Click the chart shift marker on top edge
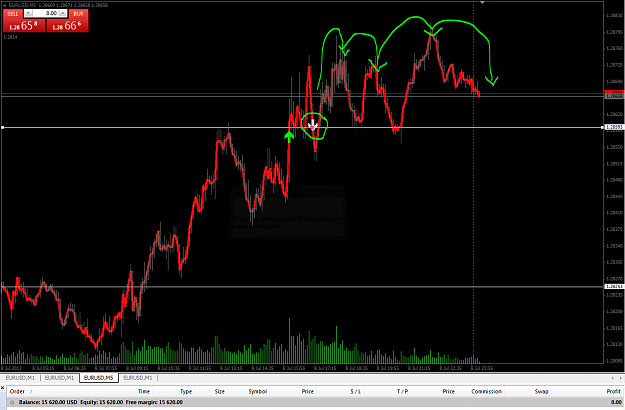This screenshot has height=410, width=625. click(482, 2)
